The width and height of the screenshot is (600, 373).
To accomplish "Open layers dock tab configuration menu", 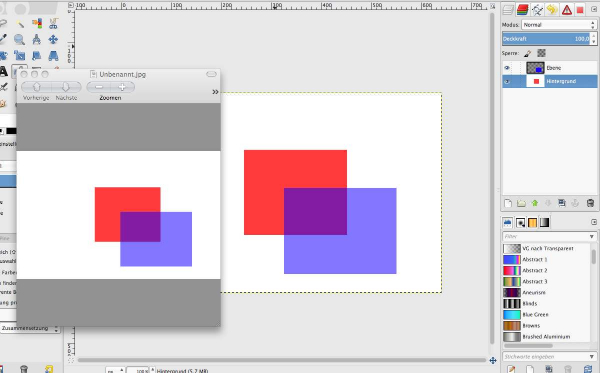I will 594,9.
